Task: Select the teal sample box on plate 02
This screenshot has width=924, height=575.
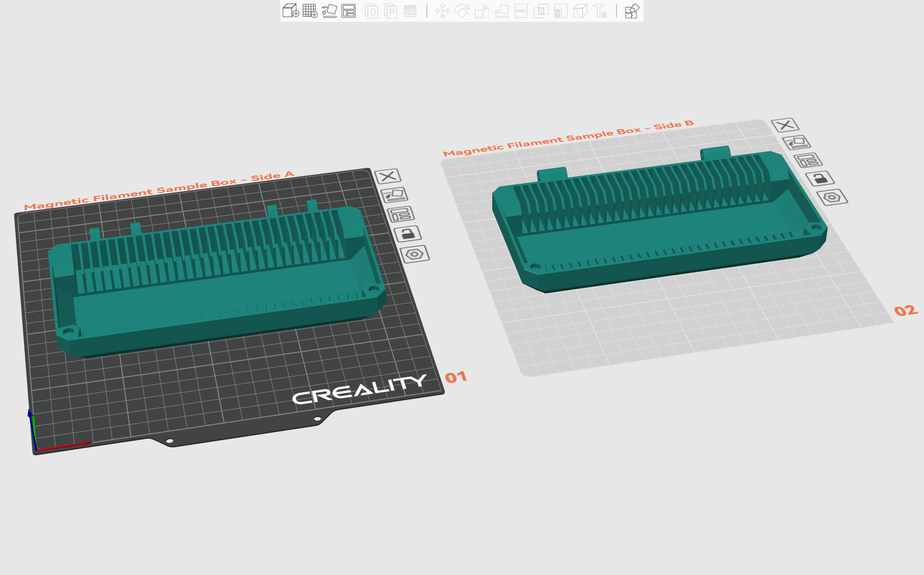Action: pyautogui.click(x=659, y=220)
